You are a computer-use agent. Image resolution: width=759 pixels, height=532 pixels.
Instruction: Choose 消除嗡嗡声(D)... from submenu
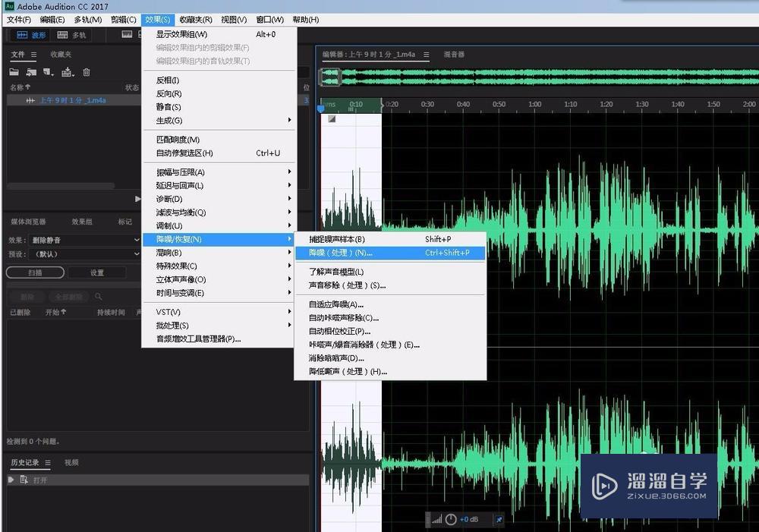[x=389, y=358]
